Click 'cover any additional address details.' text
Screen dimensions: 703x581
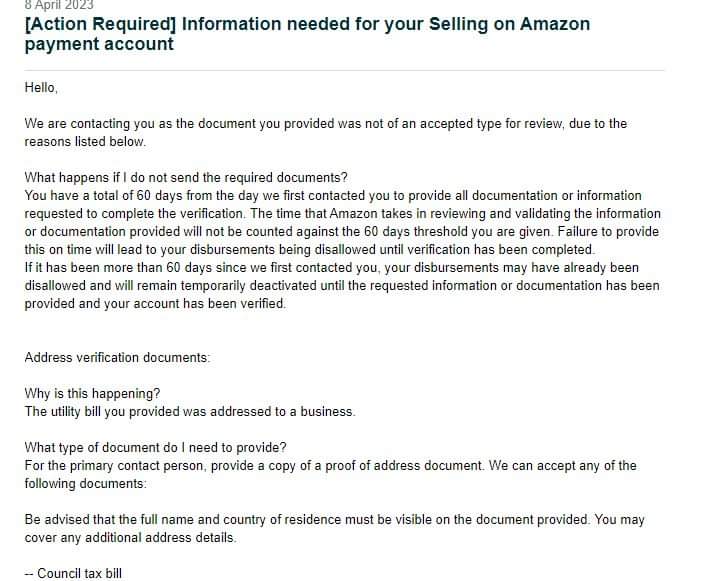click(130, 538)
